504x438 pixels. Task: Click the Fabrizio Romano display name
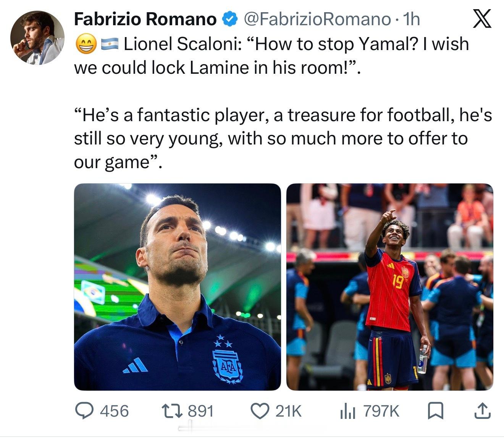click(145, 19)
